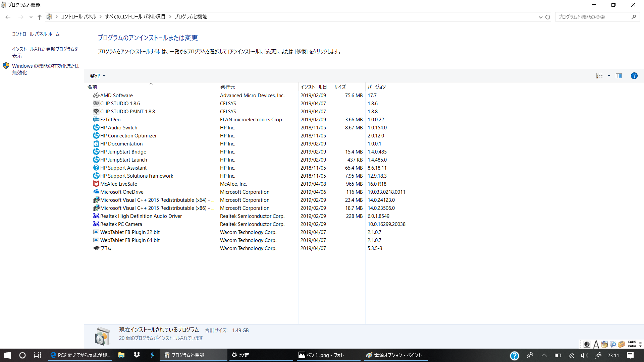Open Dropbox icon in taskbar
Screen dimensions: 644x362
[137, 355]
